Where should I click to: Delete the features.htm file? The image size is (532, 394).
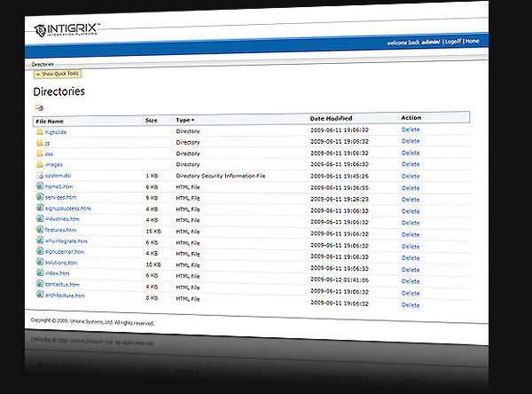pyautogui.click(x=411, y=234)
